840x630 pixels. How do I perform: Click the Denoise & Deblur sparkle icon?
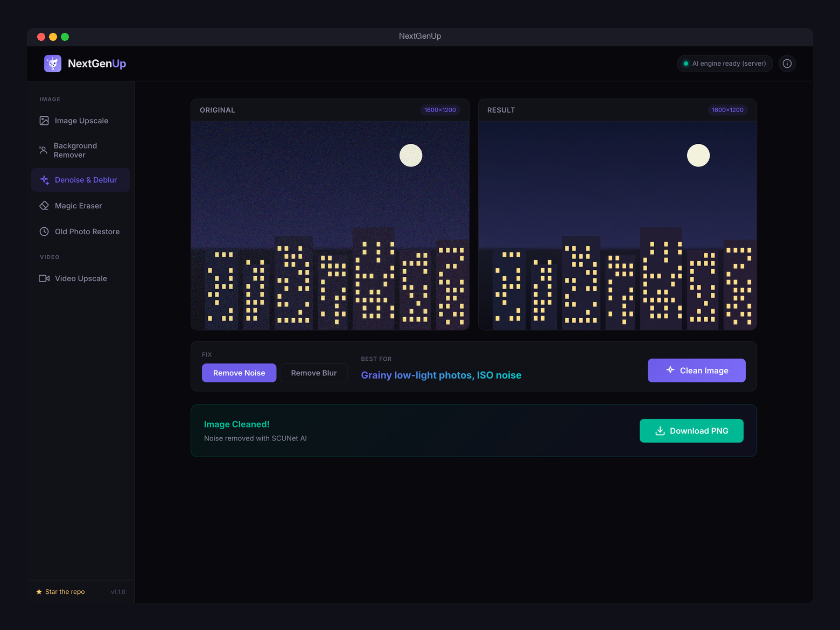coord(44,180)
